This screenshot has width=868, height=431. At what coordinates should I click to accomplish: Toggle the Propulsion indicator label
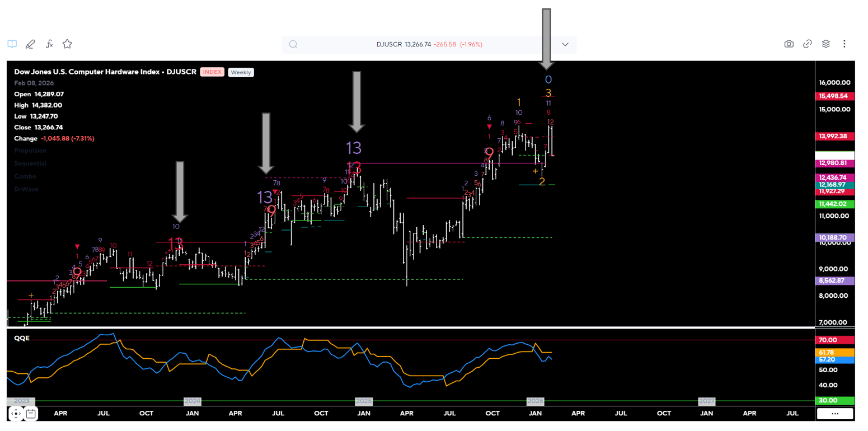click(x=30, y=151)
